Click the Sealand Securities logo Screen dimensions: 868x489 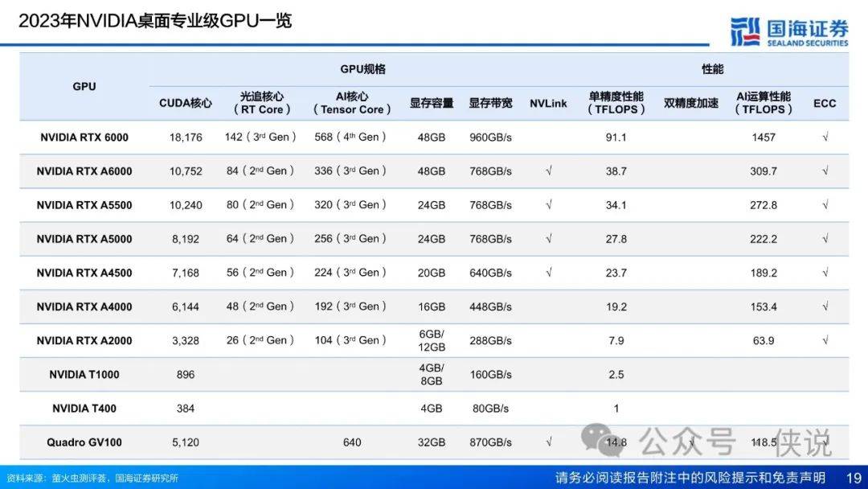coord(789,31)
